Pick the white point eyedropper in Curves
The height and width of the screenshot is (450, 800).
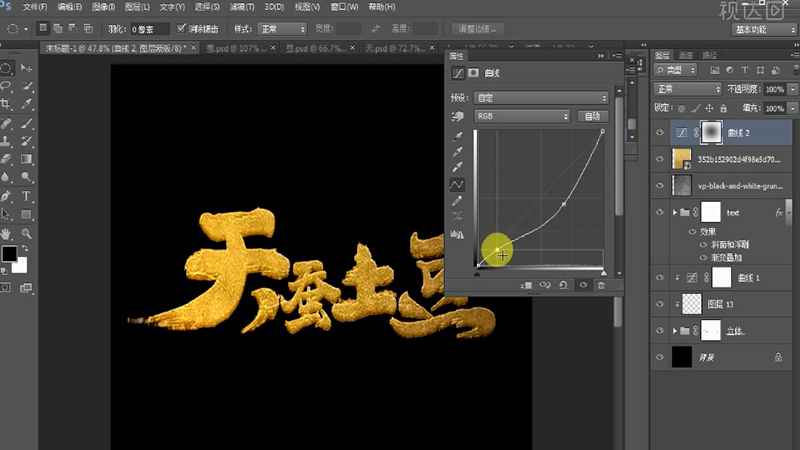pos(457,167)
